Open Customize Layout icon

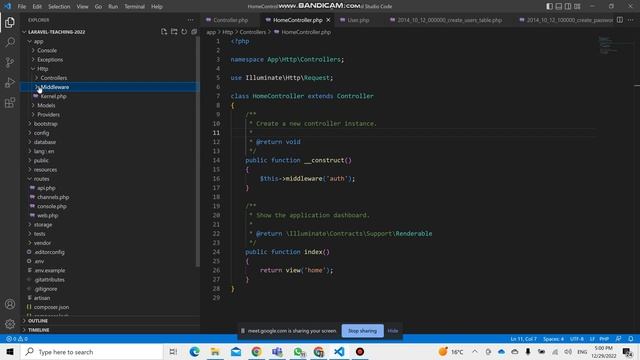coord(577,6)
